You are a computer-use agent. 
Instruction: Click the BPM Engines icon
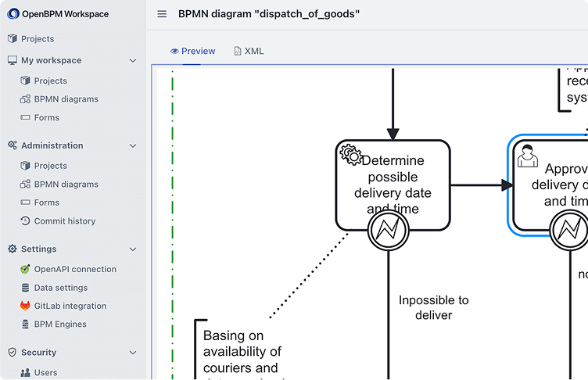[x=25, y=324]
